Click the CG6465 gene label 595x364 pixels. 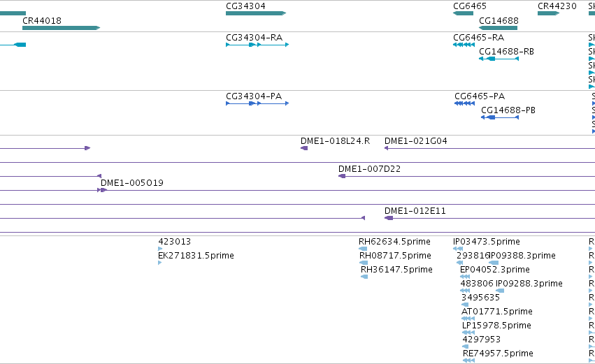point(469,6)
